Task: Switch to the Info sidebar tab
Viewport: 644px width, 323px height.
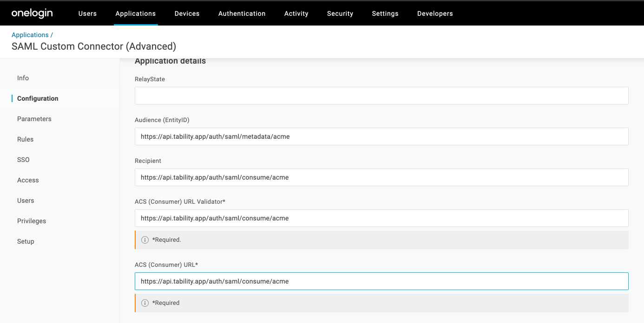Action: [x=23, y=78]
